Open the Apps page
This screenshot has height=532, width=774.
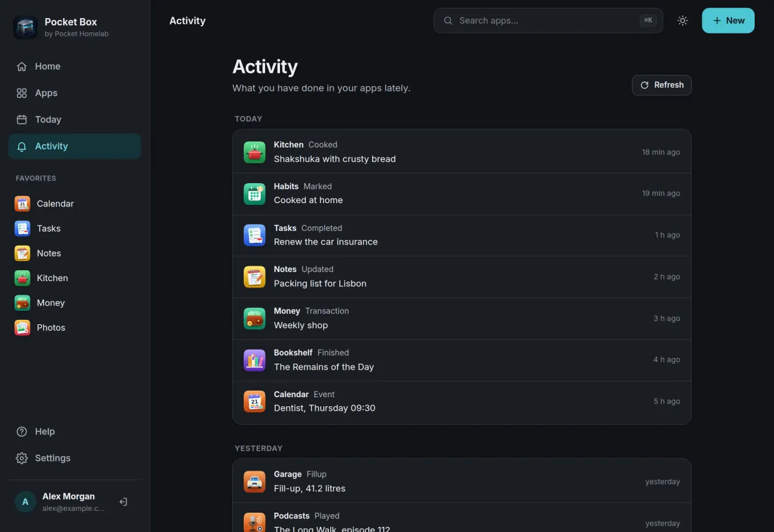pos(75,93)
